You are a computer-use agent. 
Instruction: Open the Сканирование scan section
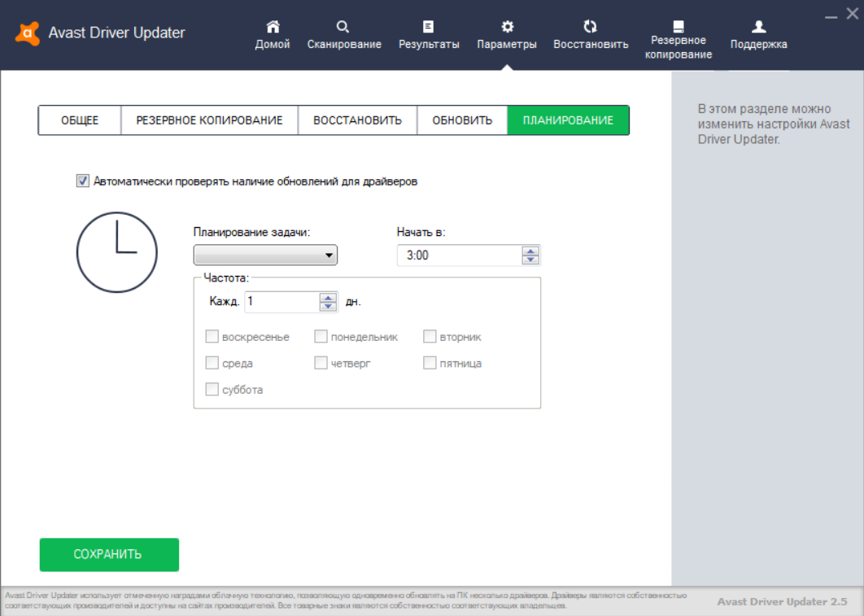pyautogui.click(x=344, y=35)
